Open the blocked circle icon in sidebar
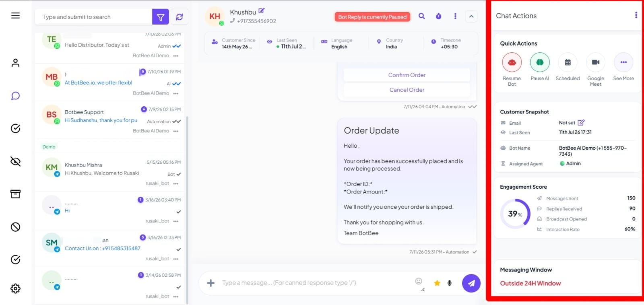This screenshot has width=644, height=305. click(15, 227)
